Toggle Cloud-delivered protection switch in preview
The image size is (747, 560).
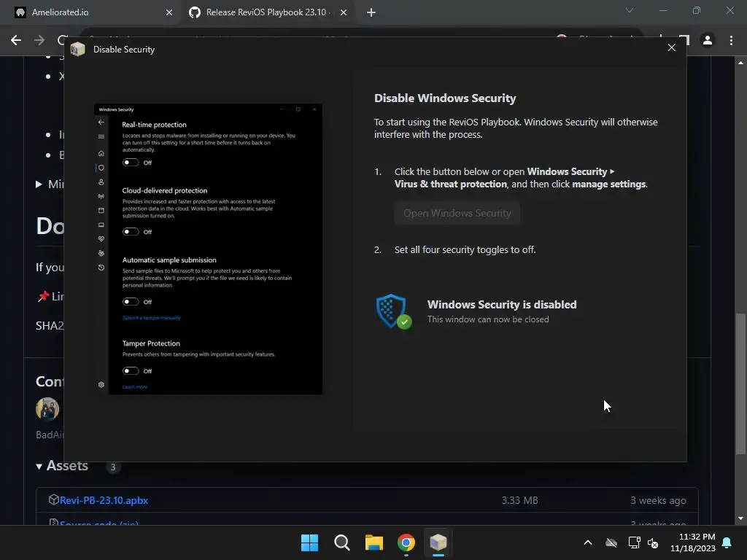click(x=131, y=232)
